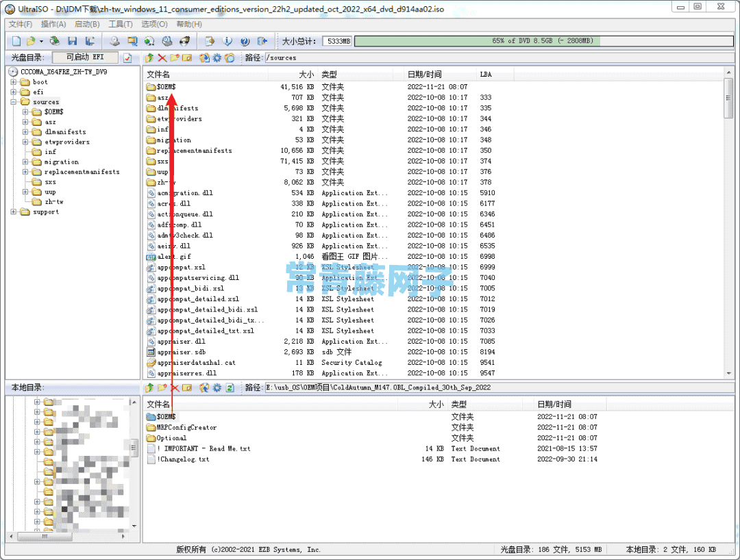Open an image file via the Open folder icon
740x560 pixels.
(31, 42)
